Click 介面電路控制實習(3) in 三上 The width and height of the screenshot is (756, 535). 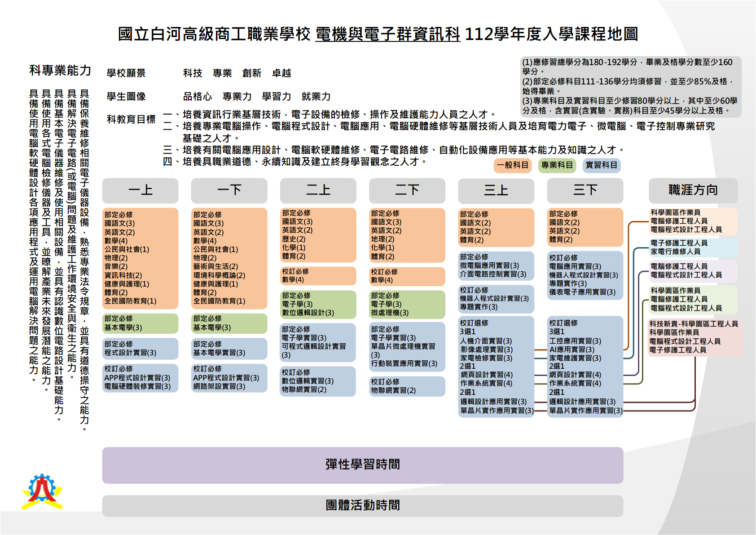[493, 274]
